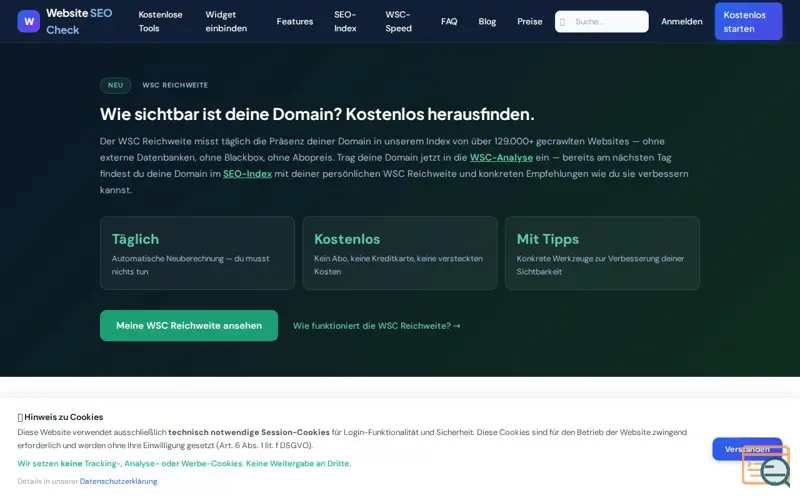Follow the WSC-Analyse link in the paragraph
The image size is (800, 500).
501,158
